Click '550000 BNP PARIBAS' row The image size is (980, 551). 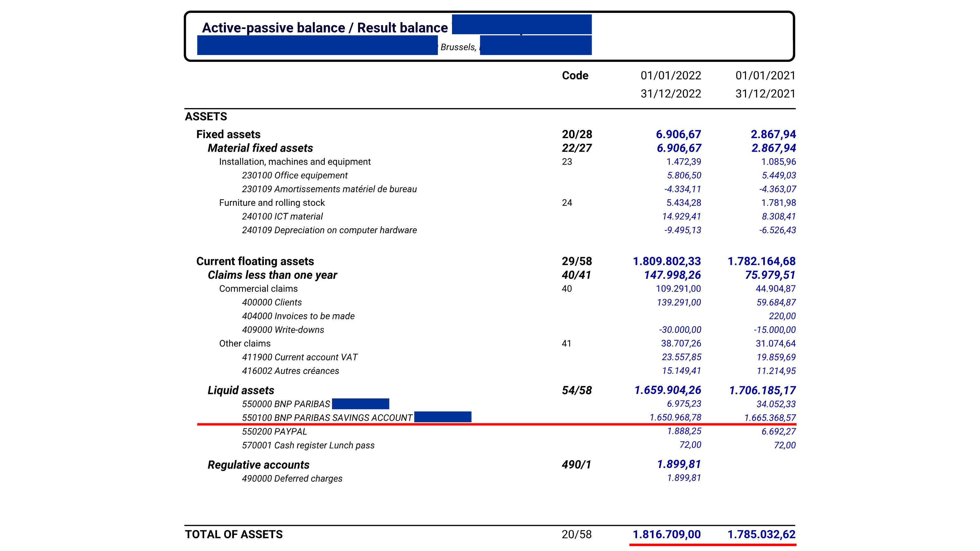click(x=286, y=404)
